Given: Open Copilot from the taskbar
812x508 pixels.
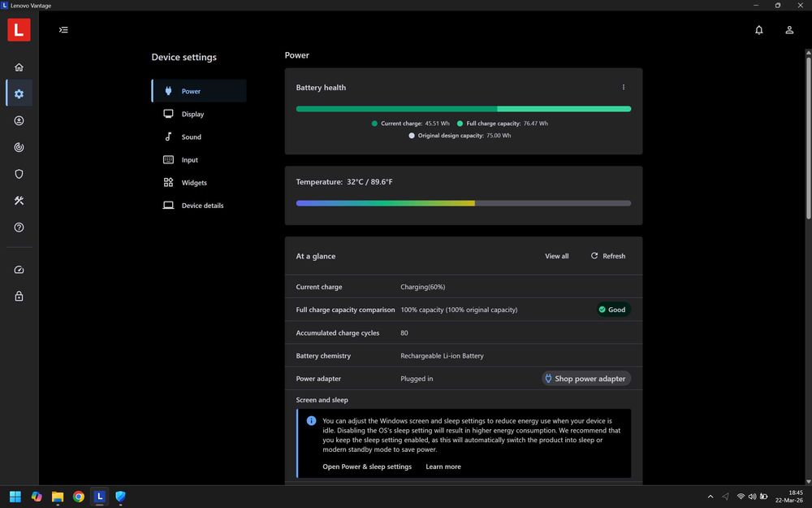Looking at the screenshot, I should click(x=37, y=497).
